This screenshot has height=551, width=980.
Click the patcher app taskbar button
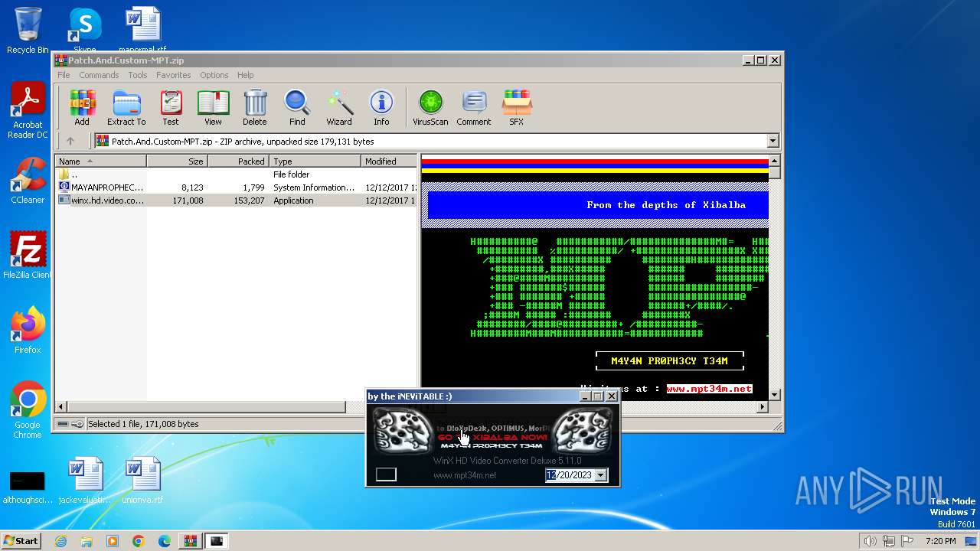[x=217, y=541]
